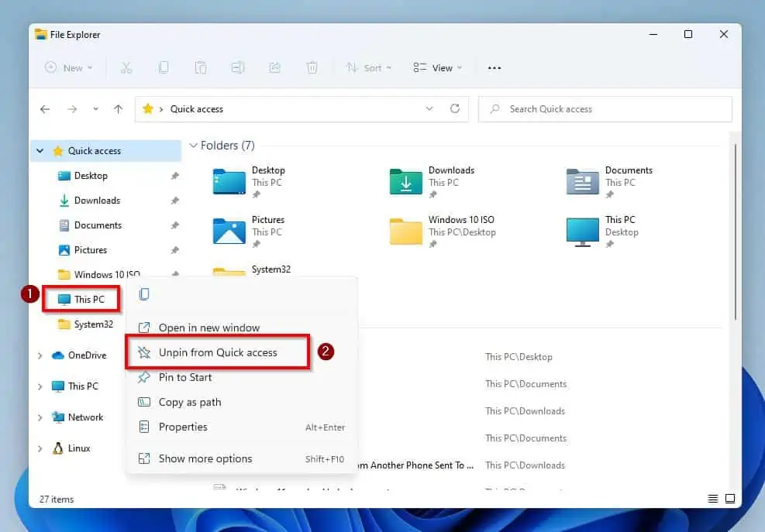
Task: Click the Share icon in the toolbar
Action: coord(274,68)
